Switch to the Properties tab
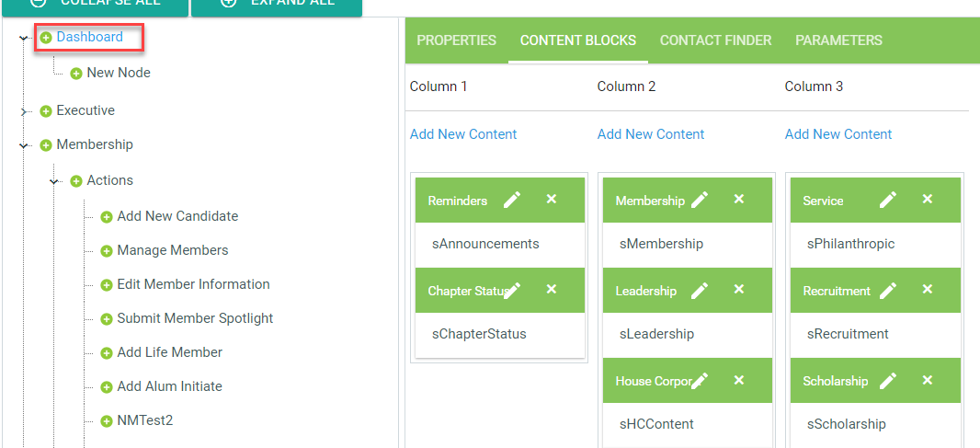The width and height of the screenshot is (980, 448). [x=456, y=40]
